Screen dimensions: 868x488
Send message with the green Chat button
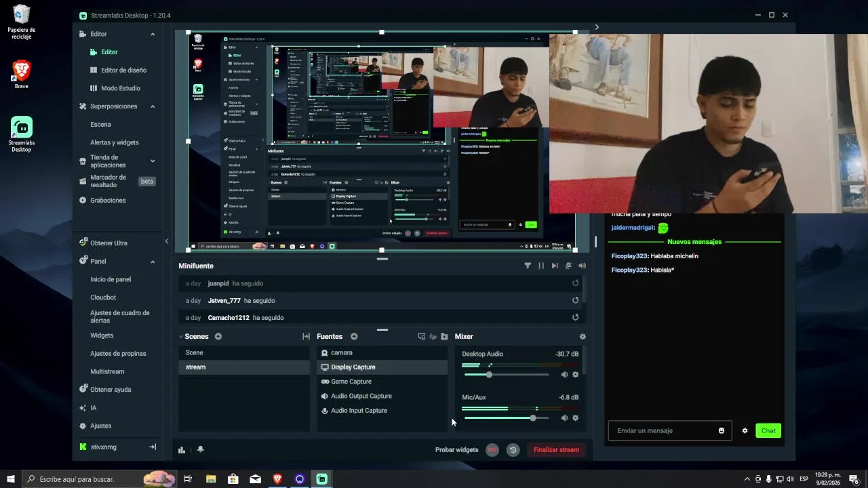pyautogui.click(x=768, y=430)
